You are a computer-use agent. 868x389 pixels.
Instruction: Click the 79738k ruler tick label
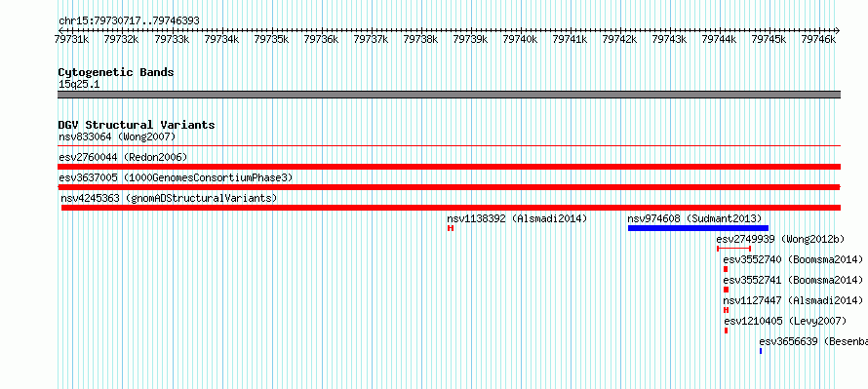[x=419, y=39]
